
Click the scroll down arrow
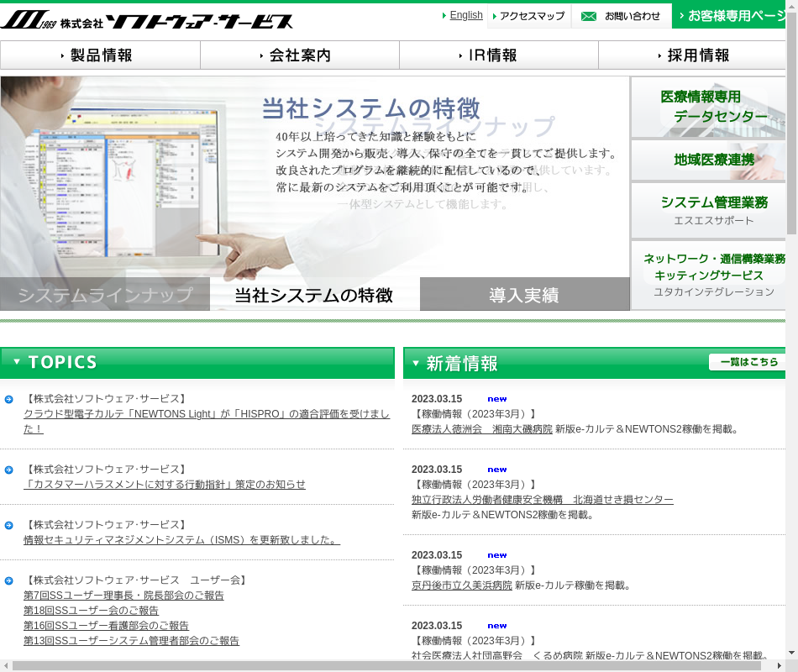pos(792,653)
